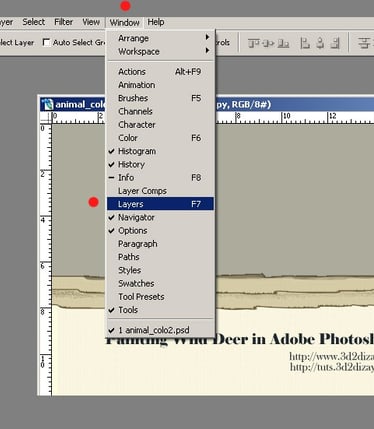
Task: Click the Align Horizontal Centers icon
Action: click(x=320, y=43)
